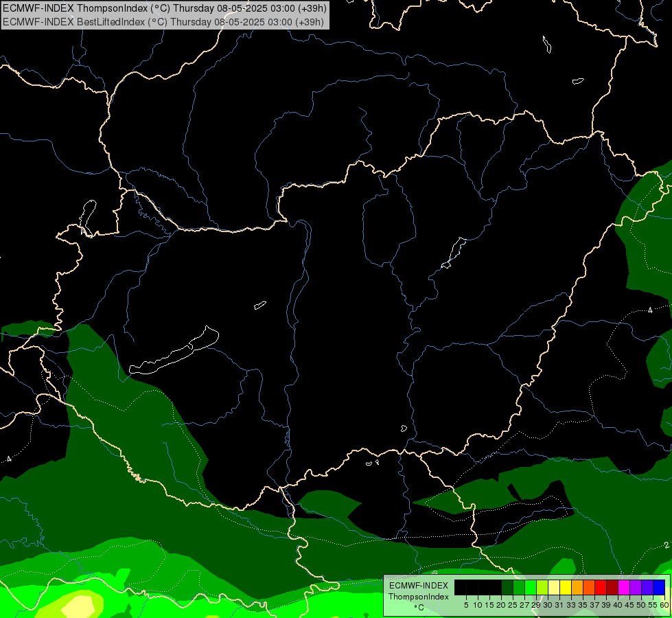Click the legend tick value 35
The image size is (672, 618).
[x=583, y=605]
